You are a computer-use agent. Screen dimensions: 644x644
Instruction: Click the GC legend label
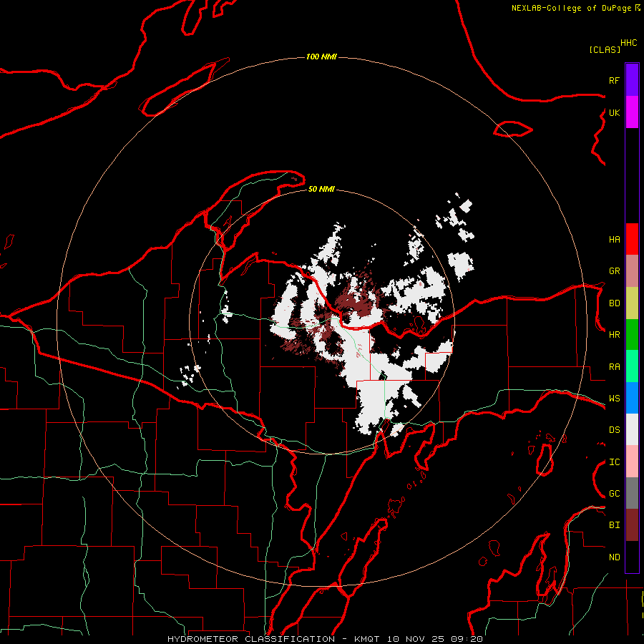pos(614,494)
